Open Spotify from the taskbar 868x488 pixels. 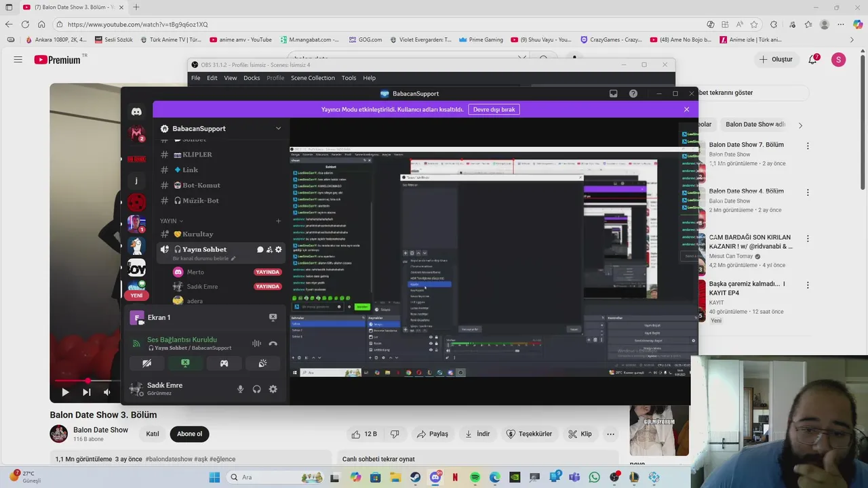click(x=475, y=477)
